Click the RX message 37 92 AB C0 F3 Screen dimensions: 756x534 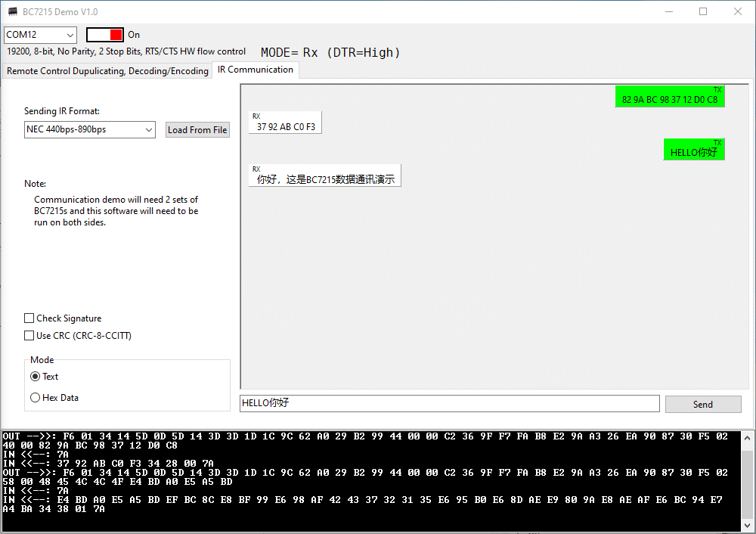(285, 123)
